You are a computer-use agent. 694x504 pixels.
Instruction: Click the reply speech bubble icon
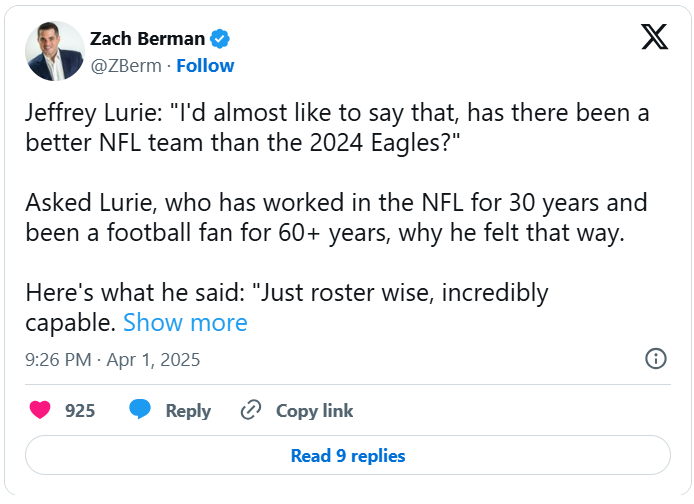coord(140,410)
